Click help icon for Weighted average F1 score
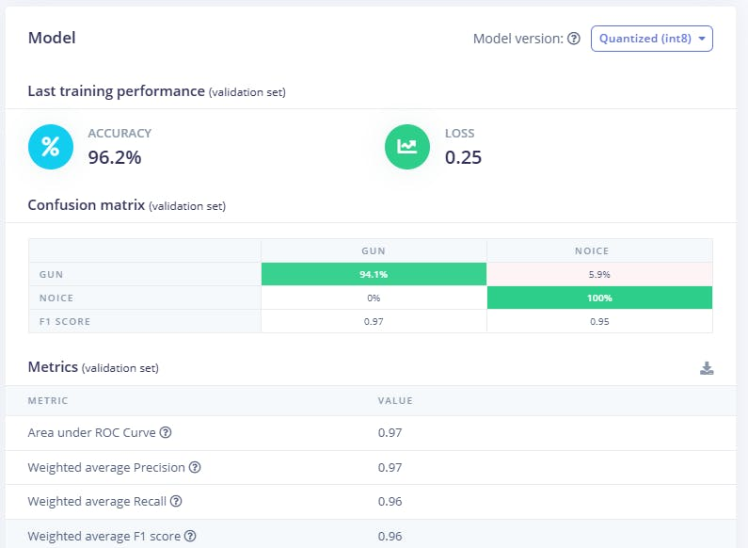 [190, 536]
